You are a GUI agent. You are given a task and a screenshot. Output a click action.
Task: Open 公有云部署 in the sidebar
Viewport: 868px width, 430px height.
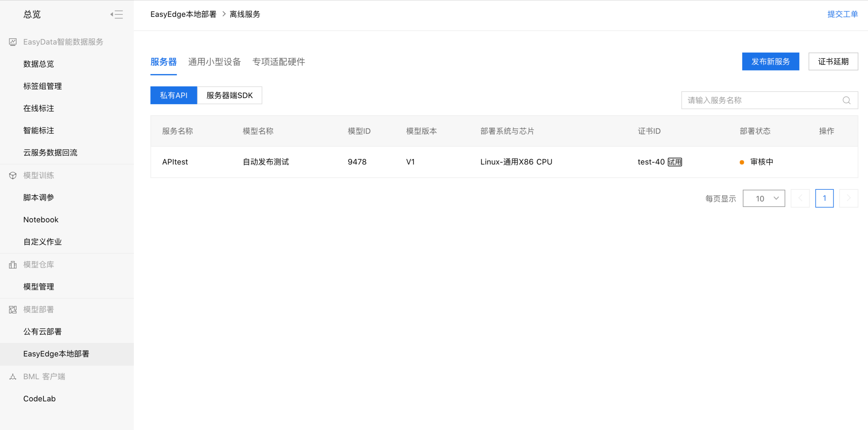42,332
